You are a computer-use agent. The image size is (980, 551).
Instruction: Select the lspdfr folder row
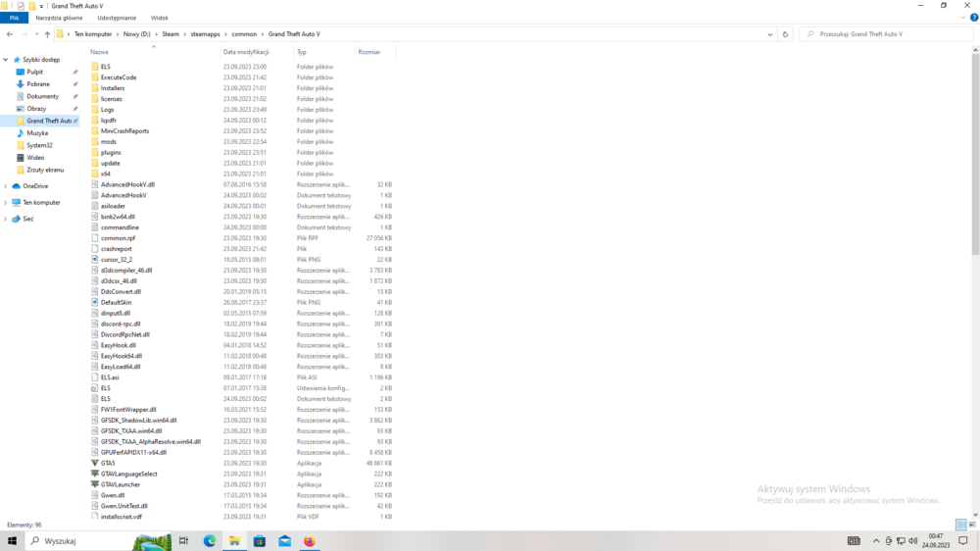[241, 120]
